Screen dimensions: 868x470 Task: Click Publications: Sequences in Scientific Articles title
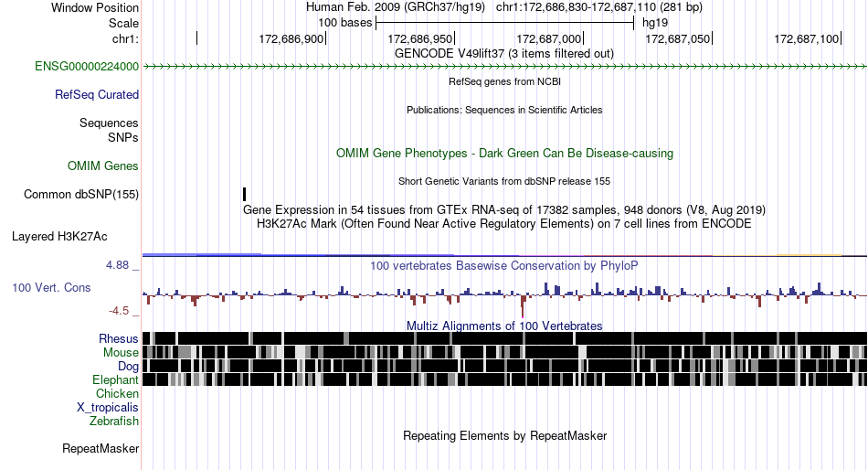504,110
